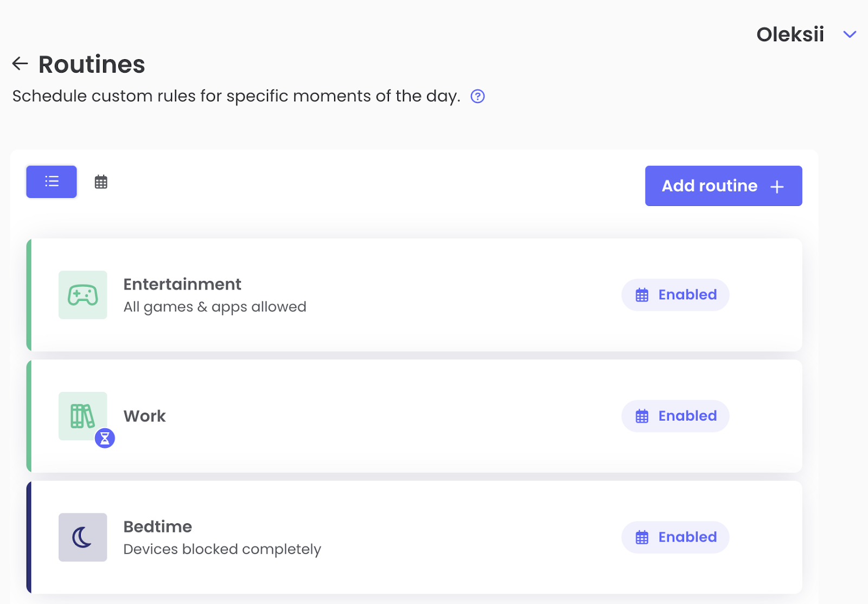The height and width of the screenshot is (604, 868).
Task: Open the Work routine card
Action: 414,416
